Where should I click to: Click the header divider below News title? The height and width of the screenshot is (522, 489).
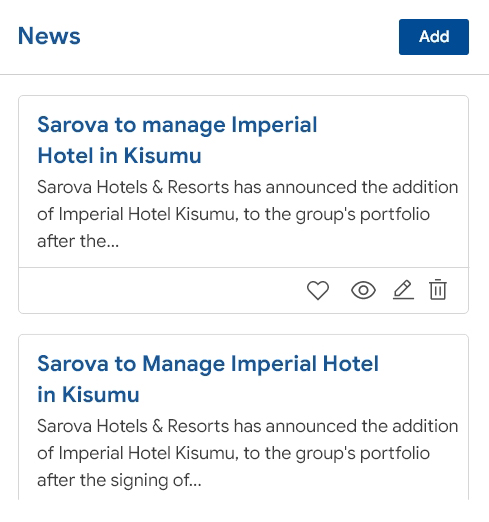pyautogui.click(x=244, y=75)
